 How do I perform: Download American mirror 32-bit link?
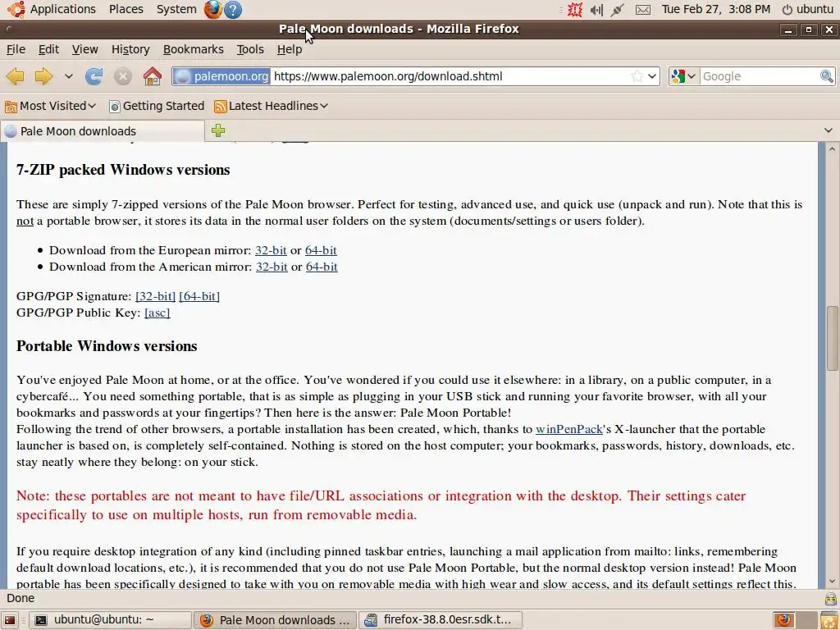(272, 267)
